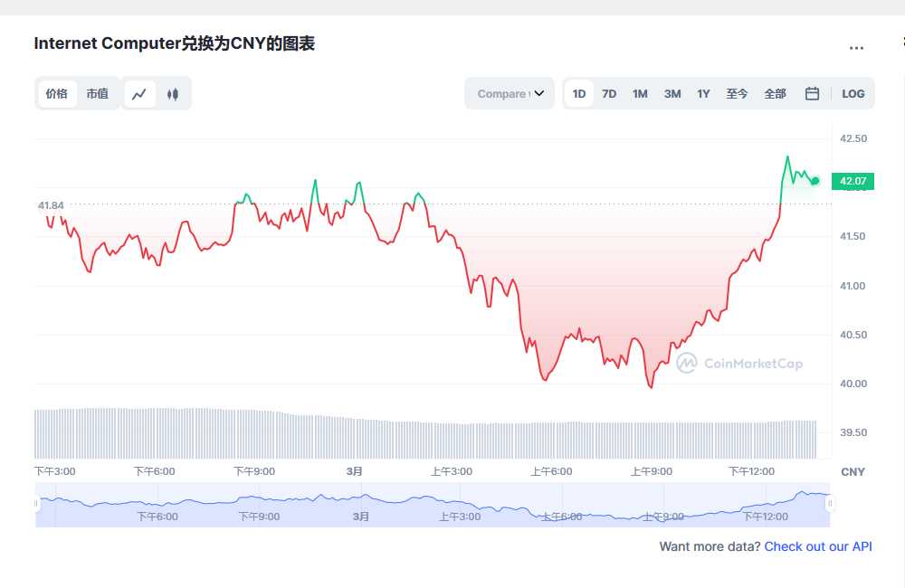Click the 42.50 price axis label
Image resolution: width=905 pixels, height=588 pixels.
click(853, 138)
